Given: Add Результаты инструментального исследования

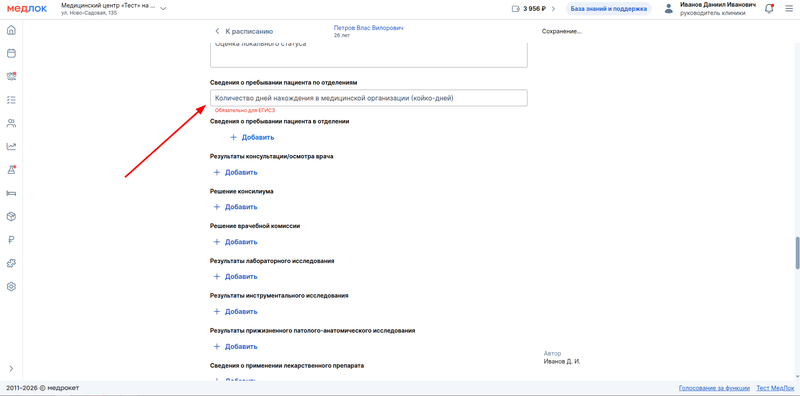Looking at the screenshot, I should point(236,311).
